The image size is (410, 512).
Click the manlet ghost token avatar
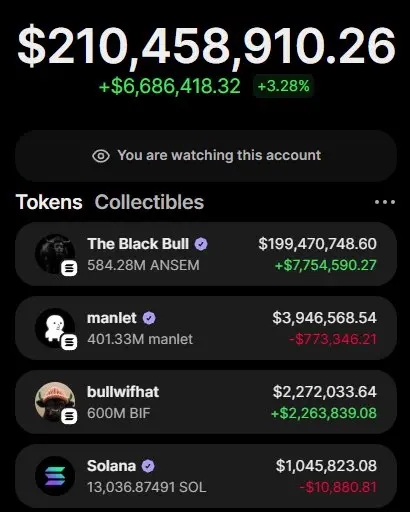(x=55, y=328)
